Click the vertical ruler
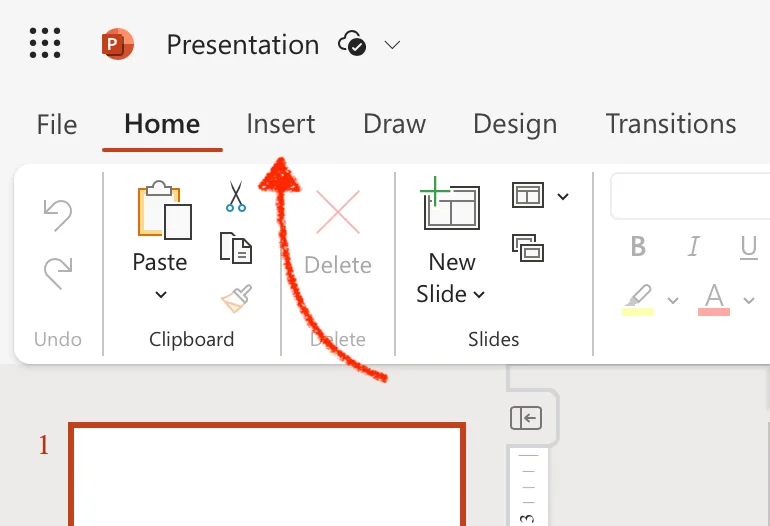The height and width of the screenshot is (526, 770). tap(528, 487)
